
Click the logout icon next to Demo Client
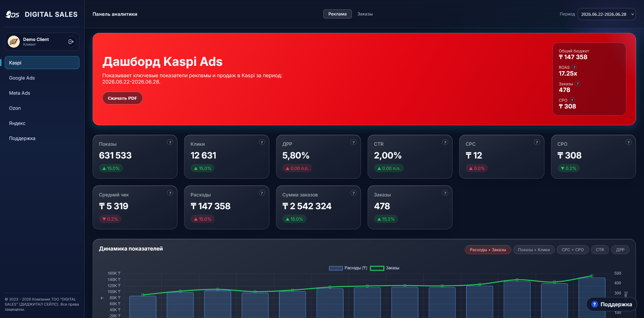(x=71, y=42)
